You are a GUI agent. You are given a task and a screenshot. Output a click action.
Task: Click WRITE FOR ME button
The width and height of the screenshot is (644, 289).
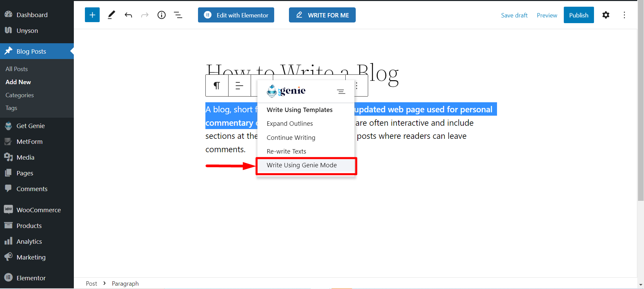coord(322,15)
